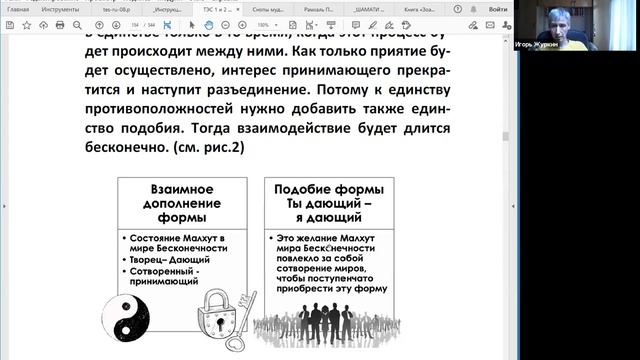
Task: Close the ТЭС 1 и 2 tab
Action: (x=238, y=9)
